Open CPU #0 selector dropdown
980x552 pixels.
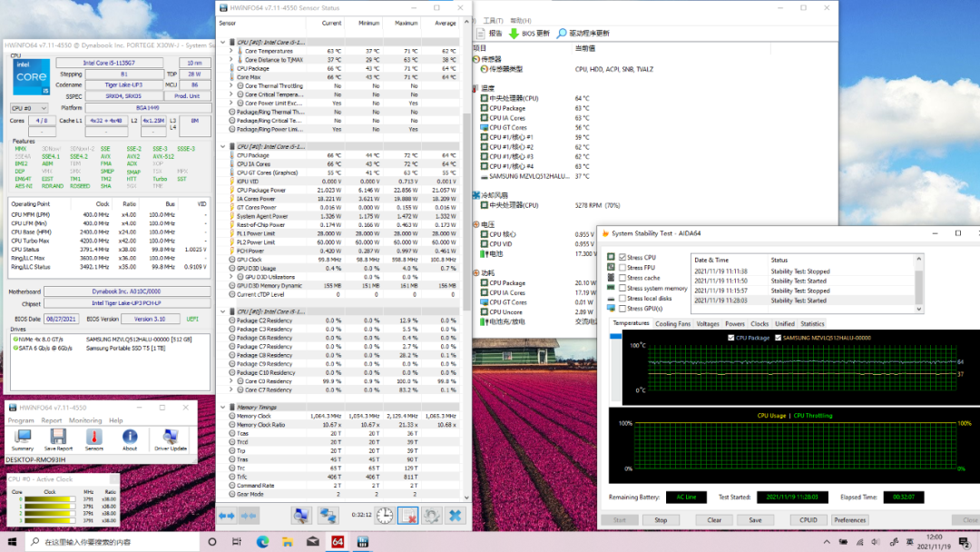coord(29,108)
